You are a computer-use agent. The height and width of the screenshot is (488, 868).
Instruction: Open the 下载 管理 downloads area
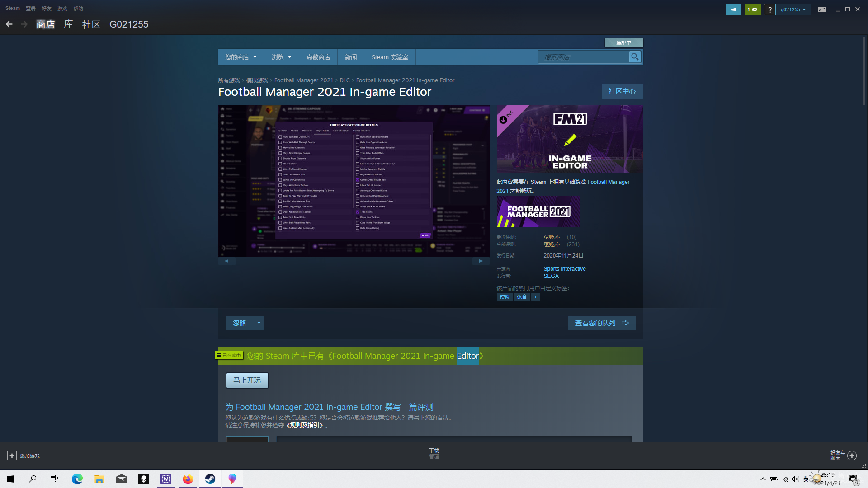tap(434, 453)
